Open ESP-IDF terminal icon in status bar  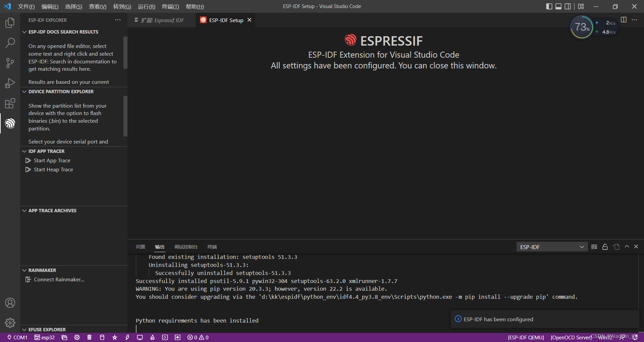pos(165,337)
